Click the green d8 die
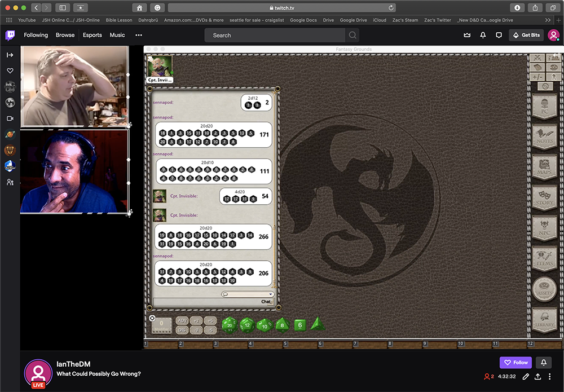 [x=283, y=325]
